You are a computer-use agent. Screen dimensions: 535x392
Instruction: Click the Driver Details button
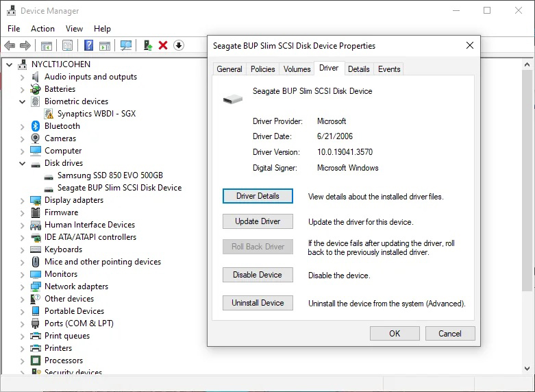(258, 196)
